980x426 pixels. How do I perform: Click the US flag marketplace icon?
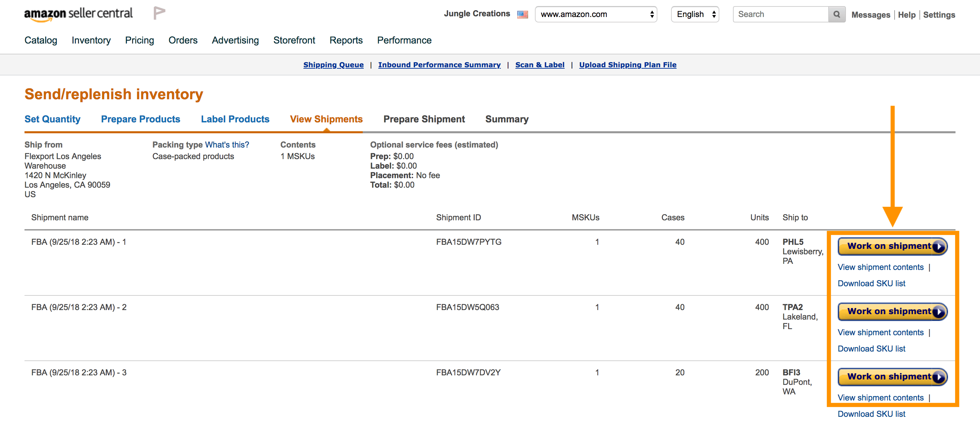(522, 14)
